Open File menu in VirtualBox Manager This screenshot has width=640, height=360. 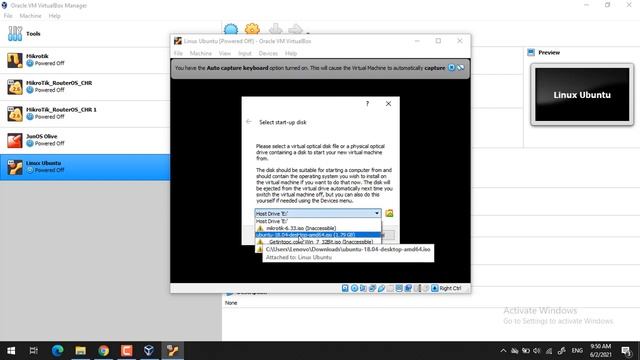point(8,16)
